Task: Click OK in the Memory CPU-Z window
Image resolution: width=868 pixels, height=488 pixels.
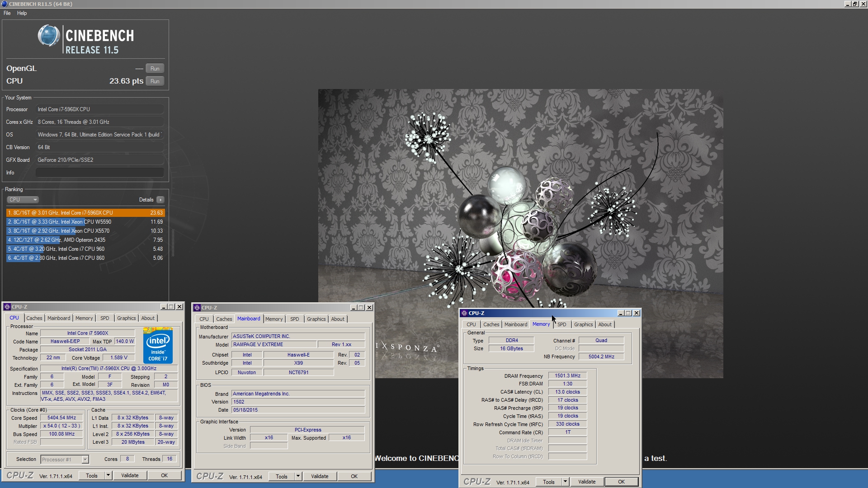Action: point(622,482)
